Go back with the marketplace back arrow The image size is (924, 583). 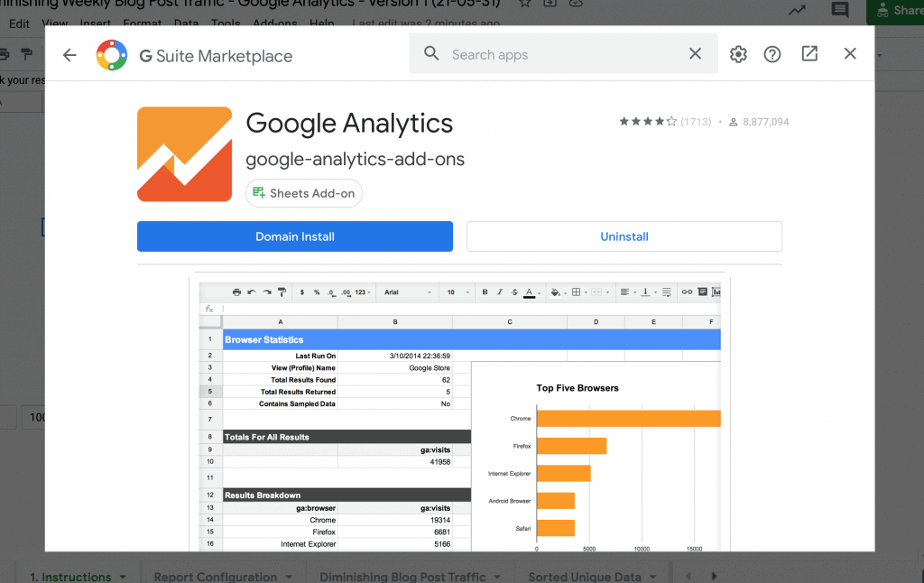69,55
